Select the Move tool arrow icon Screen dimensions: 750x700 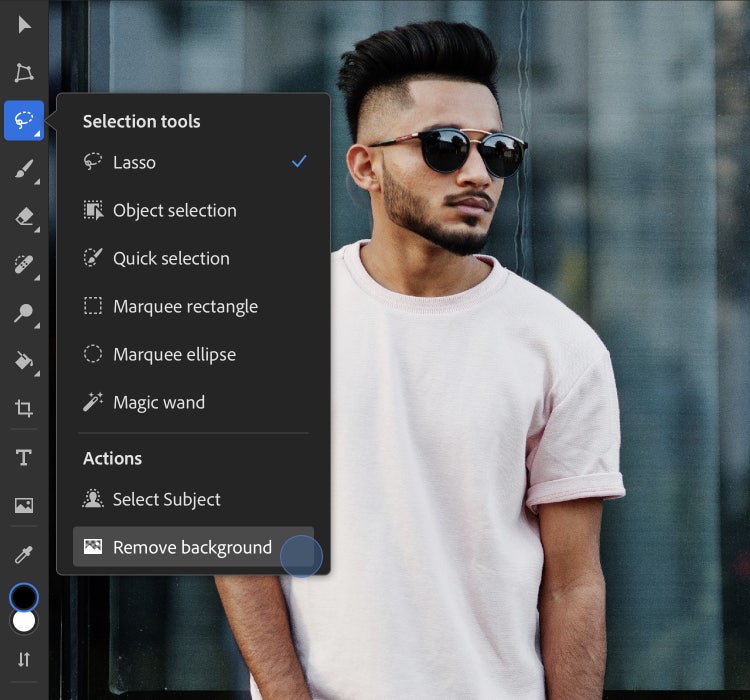coord(24,24)
